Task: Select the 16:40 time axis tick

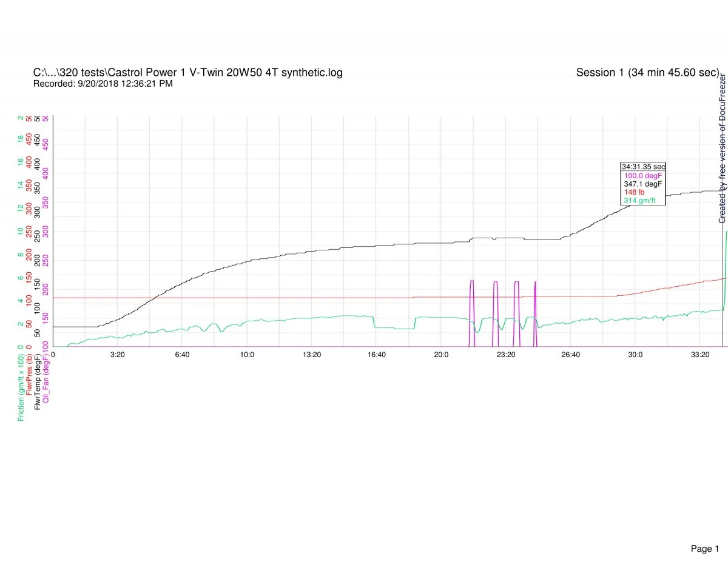Action: coord(376,354)
